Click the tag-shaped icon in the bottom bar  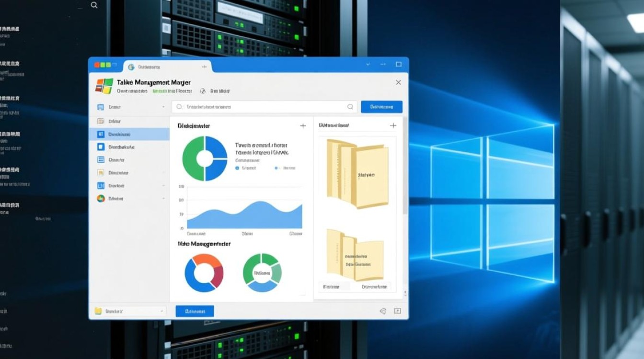click(x=382, y=311)
